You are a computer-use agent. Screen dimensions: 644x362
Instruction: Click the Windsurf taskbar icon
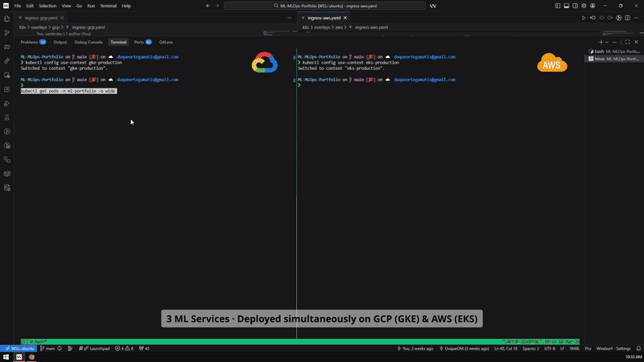[19, 357]
